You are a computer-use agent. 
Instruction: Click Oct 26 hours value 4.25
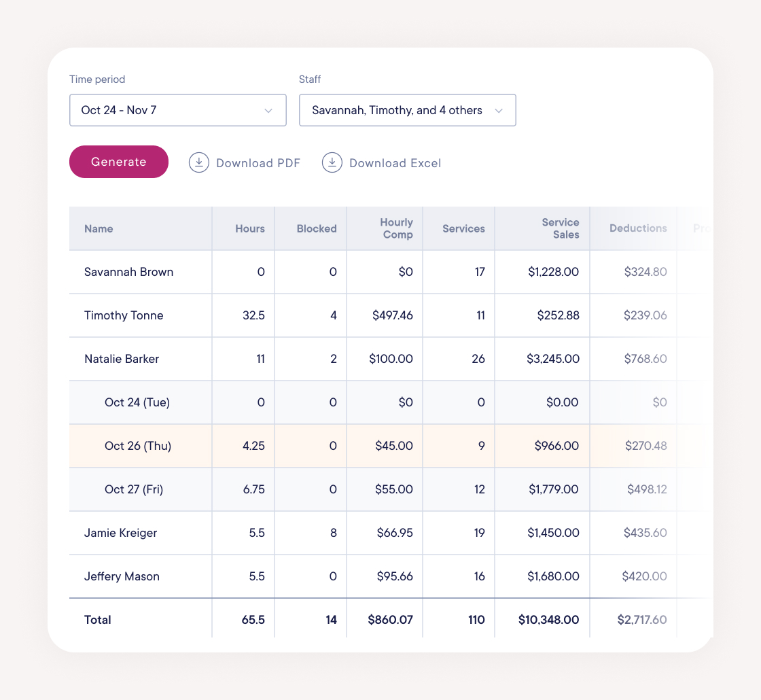(x=254, y=446)
